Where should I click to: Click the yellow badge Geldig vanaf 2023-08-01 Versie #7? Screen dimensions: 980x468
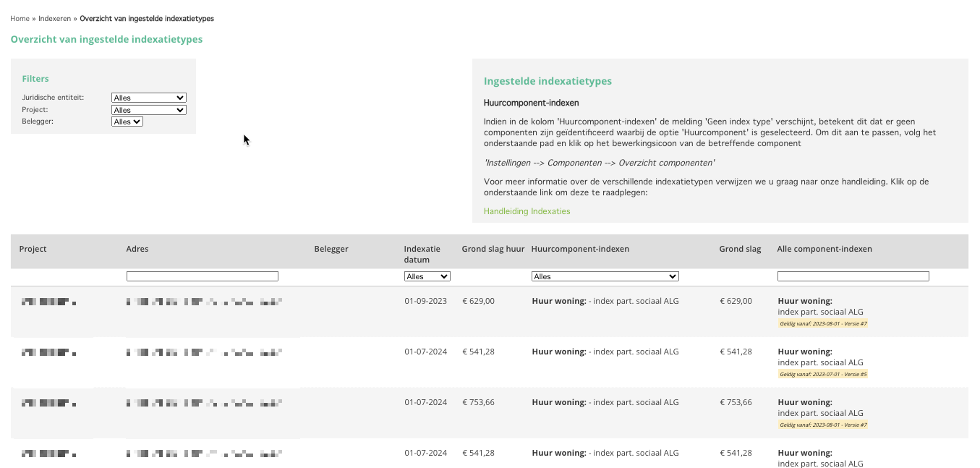pyautogui.click(x=823, y=323)
